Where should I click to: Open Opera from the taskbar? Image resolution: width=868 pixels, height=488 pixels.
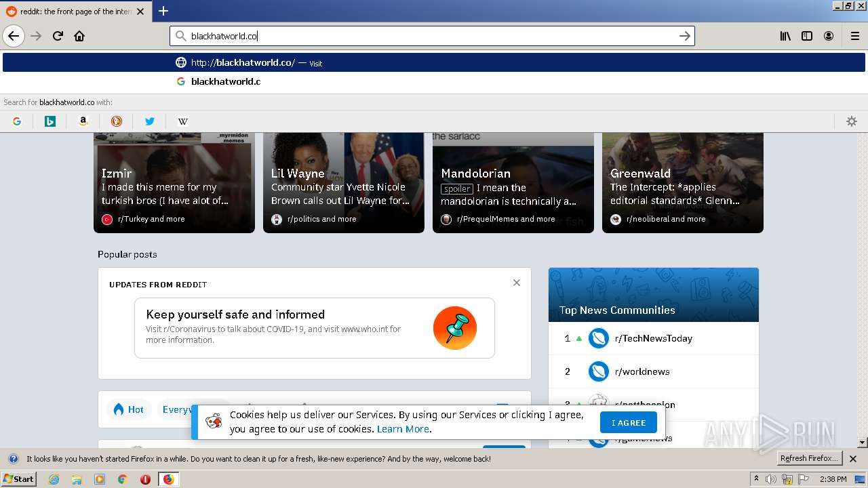tap(145, 479)
